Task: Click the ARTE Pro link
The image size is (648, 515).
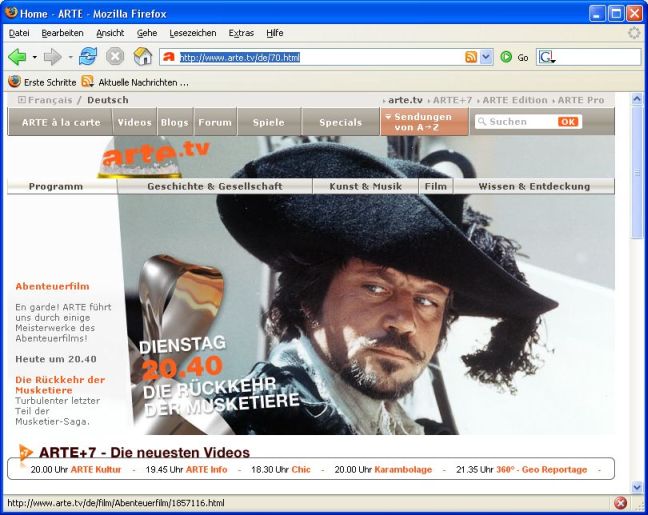Action: pos(581,100)
